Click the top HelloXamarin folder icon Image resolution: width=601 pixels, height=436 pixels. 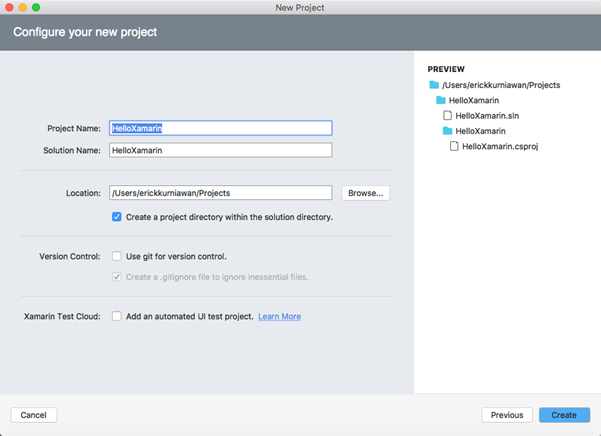pos(440,101)
